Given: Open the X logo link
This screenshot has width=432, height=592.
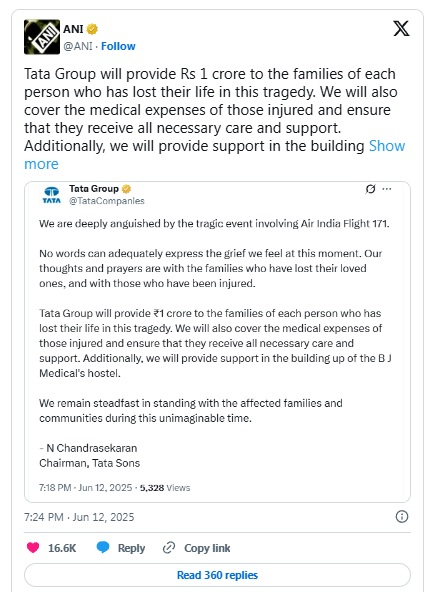Looking at the screenshot, I should tap(401, 29).
